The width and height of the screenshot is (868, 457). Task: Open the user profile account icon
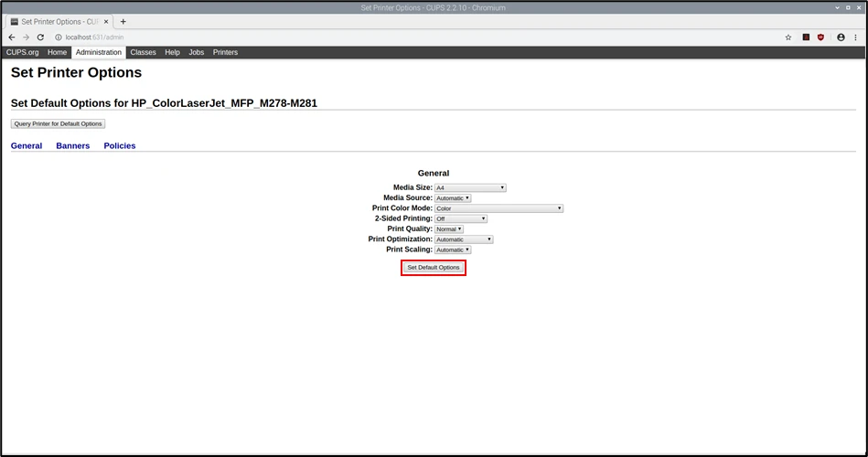(841, 37)
